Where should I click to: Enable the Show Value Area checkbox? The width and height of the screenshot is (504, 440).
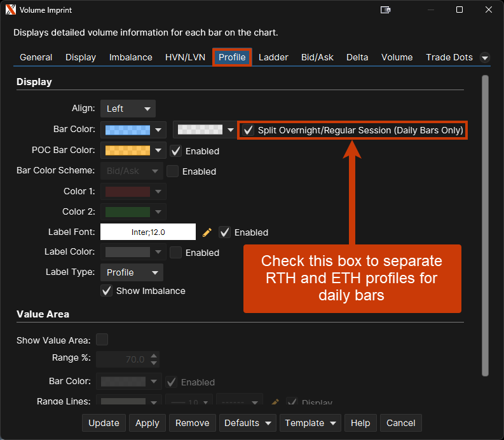pyautogui.click(x=102, y=340)
